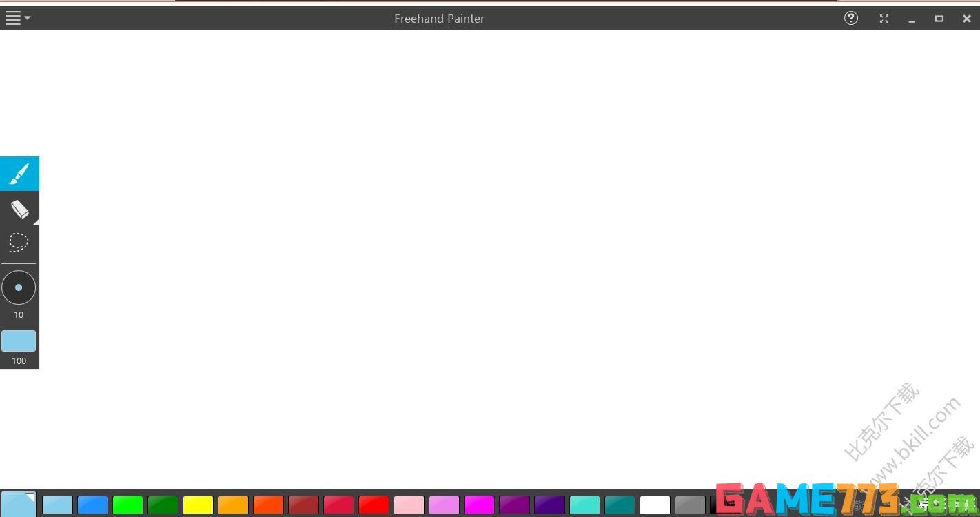Select the dashed lasso selection tool
This screenshot has width=980, height=517.
pyautogui.click(x=19, y=242)
